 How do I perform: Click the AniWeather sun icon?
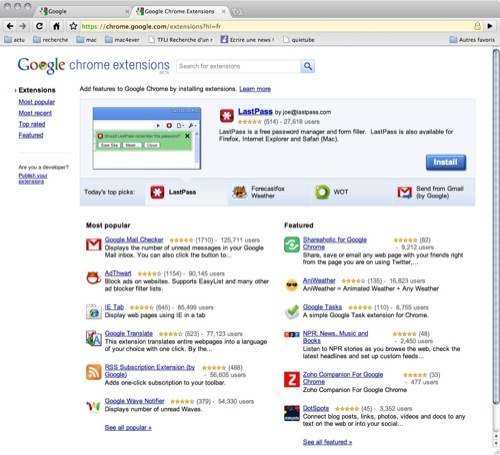click(x=292, y=285)
